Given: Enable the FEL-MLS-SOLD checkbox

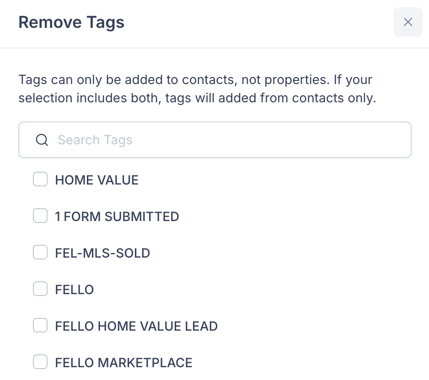Looking at the screenshot, I should coord(40,252).
